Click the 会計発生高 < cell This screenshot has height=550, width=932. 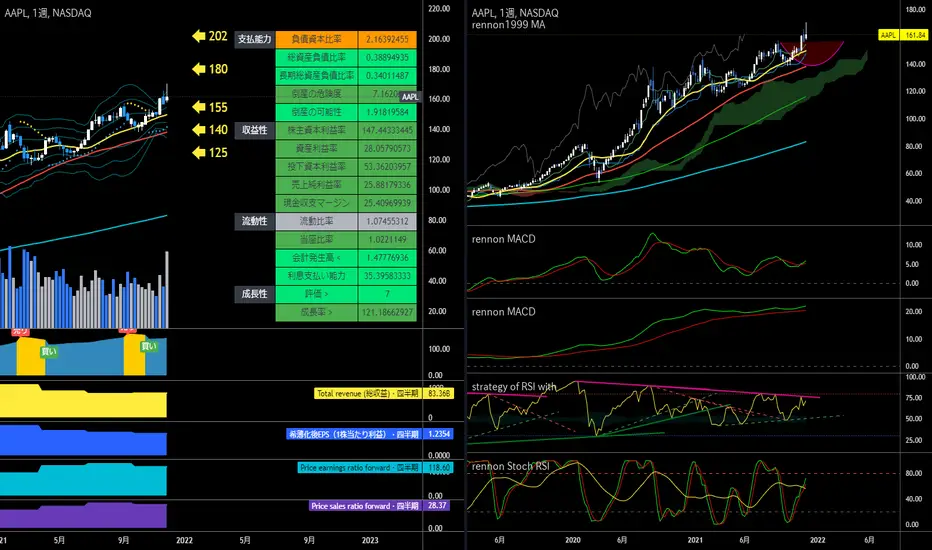pyautogui.click(x=316, y=257)
